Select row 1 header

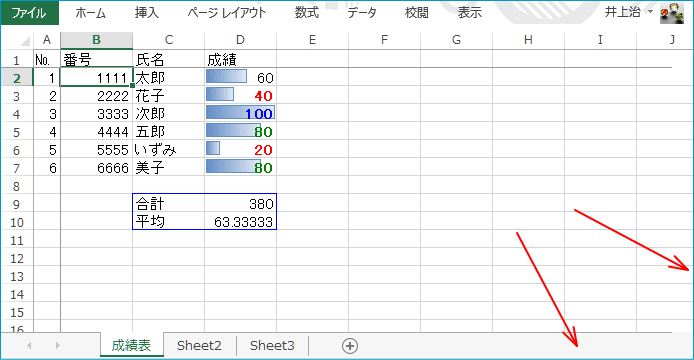click(17, 60)
